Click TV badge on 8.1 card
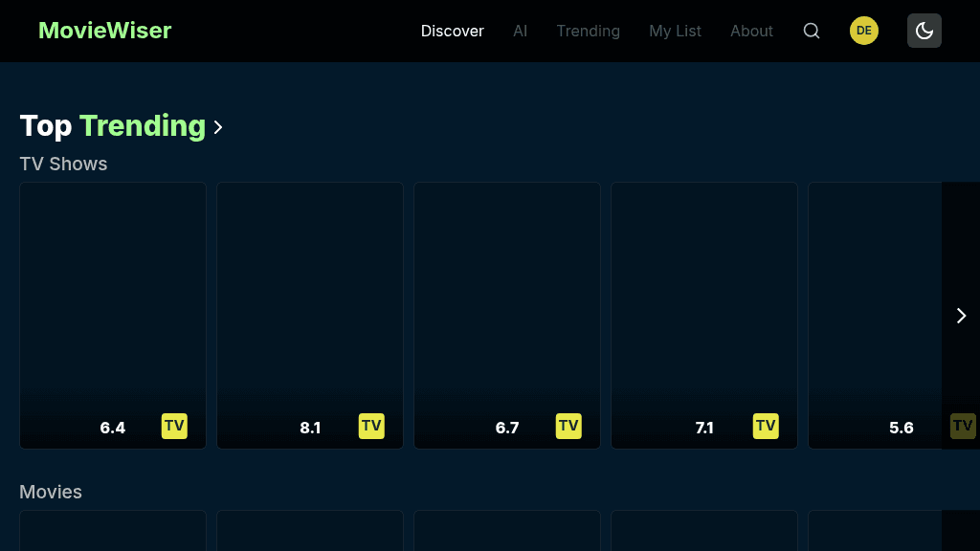Screen dimensions: 980x551 coord(371,426)
